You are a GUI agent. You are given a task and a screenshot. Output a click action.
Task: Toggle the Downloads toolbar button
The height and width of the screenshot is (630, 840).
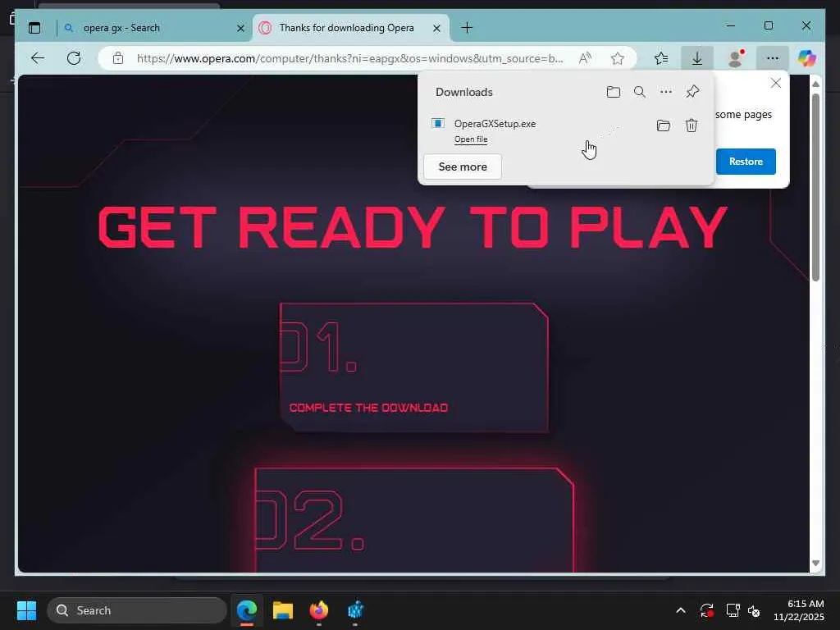click(x=697, y=58)
